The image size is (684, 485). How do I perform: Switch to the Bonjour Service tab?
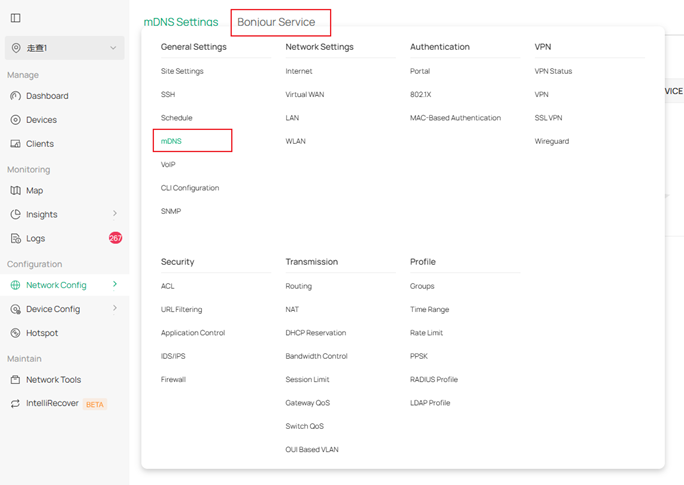tap(276, 22)
